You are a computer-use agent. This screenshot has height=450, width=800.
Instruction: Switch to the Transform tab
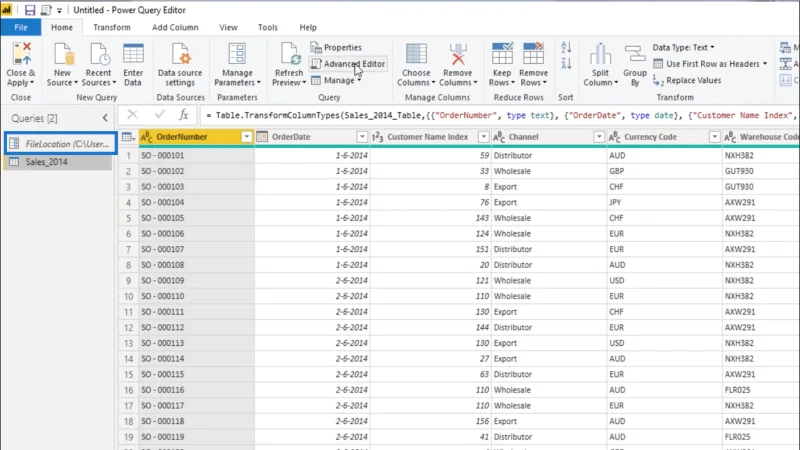point(112,28)
